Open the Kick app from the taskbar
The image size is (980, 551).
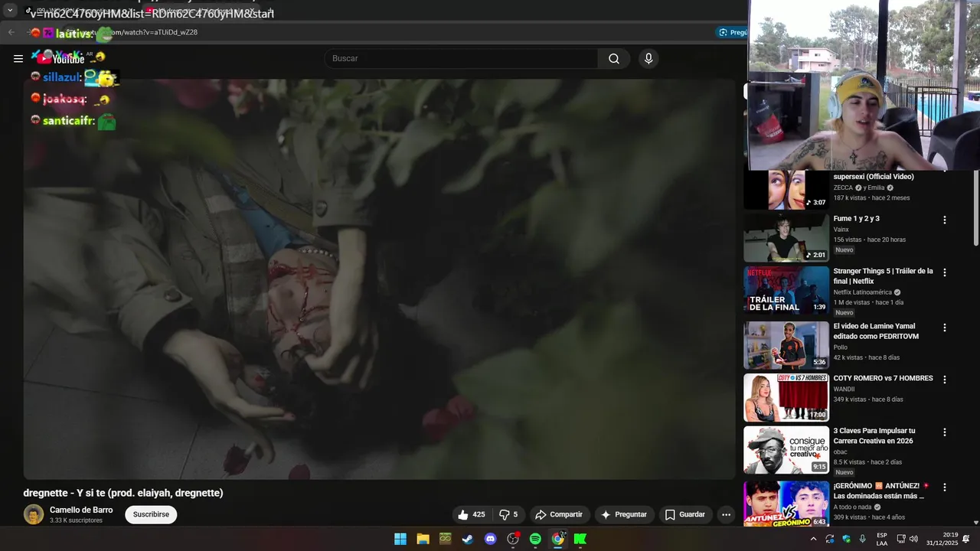click(580, 539)
